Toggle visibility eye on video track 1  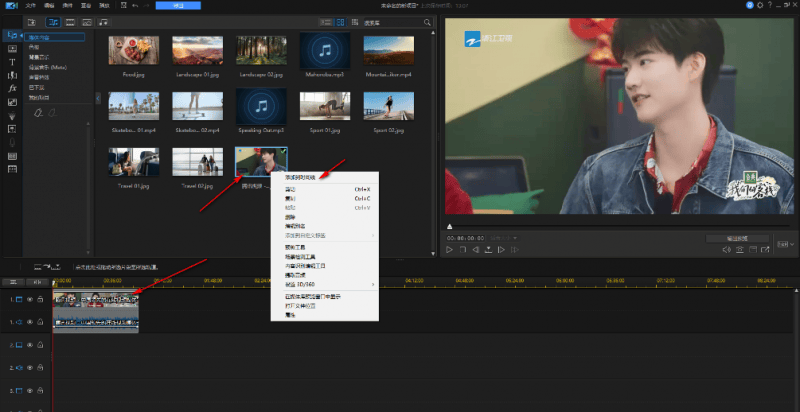tap(30, 299)
